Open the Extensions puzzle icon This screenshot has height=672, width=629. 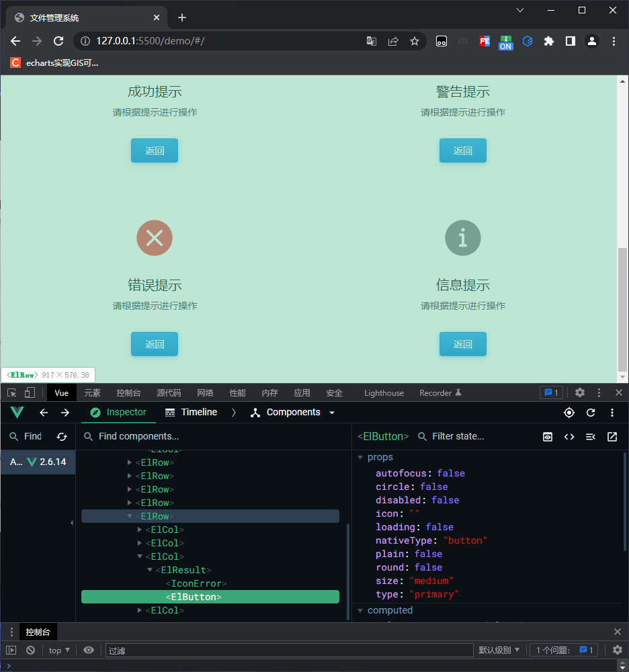549,41
